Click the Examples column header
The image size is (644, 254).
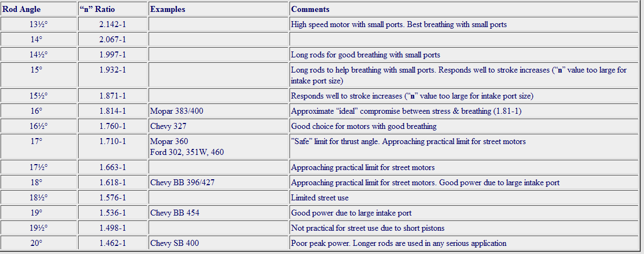tap(168, 9)
